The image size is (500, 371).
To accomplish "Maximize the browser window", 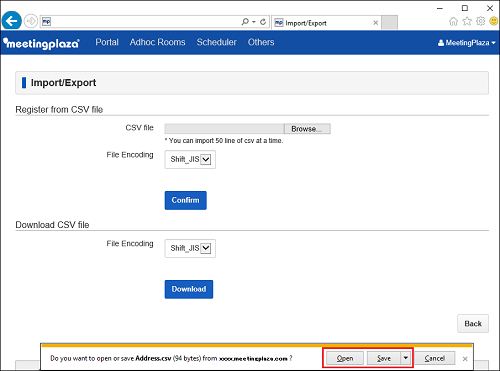I will pyautogui.click(x=465, y=8).
